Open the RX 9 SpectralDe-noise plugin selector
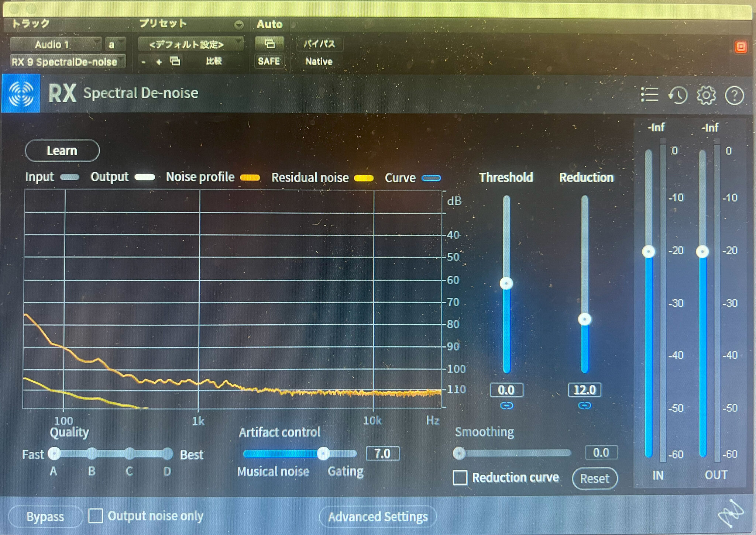Image resolution: width=756 pixels, height=535 pixels. pos(68,62)
